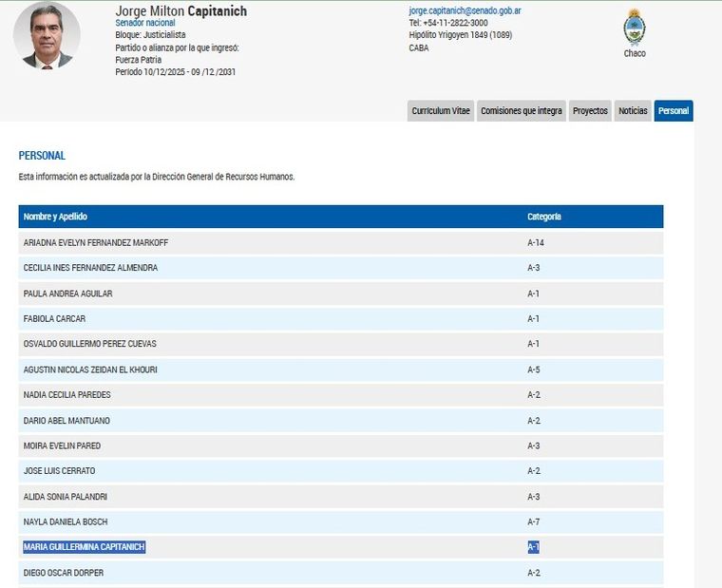Screen dimensions: 722x588
Task: Click the Nombre y Apellido column header
Action: click(x=55, y=217)
